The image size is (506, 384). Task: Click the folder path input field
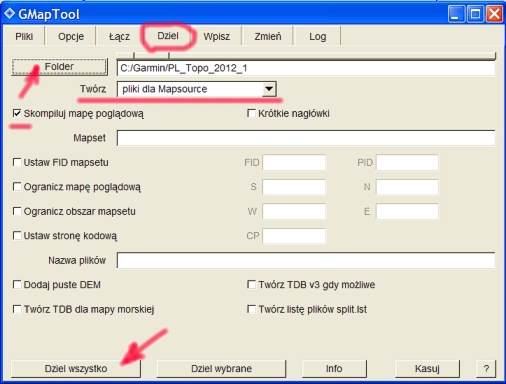(306, 68)
